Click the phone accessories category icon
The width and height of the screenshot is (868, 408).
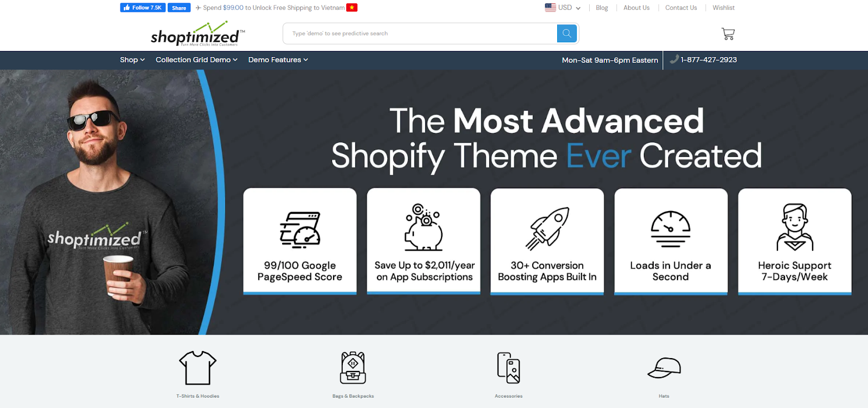click(509, 368)
